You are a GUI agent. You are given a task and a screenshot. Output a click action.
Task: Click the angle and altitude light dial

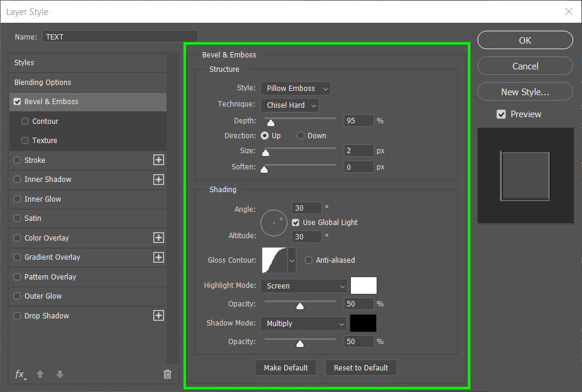coord(274,223)
